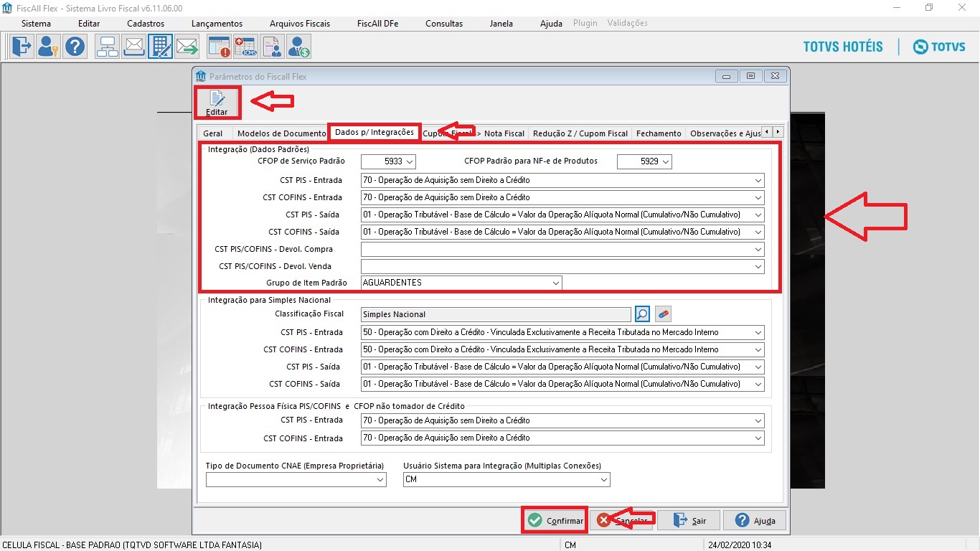Open the FiscAll DFe menu

[378, 24]
